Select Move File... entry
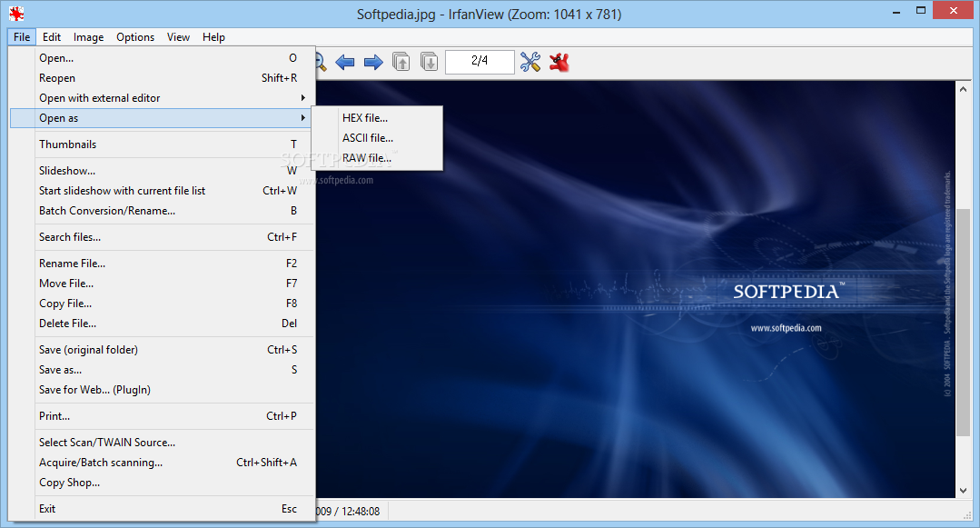 pyautogui.click(x=162, y=284)
